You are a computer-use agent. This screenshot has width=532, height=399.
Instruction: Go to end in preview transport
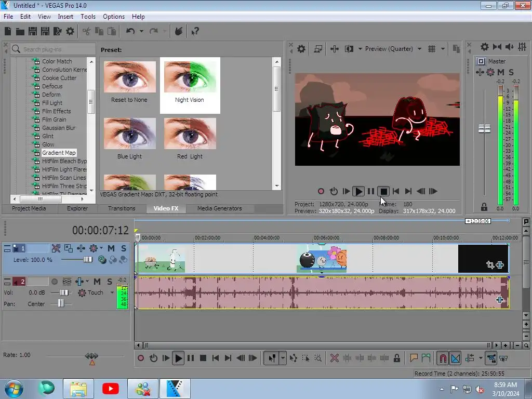coord(408,191)
